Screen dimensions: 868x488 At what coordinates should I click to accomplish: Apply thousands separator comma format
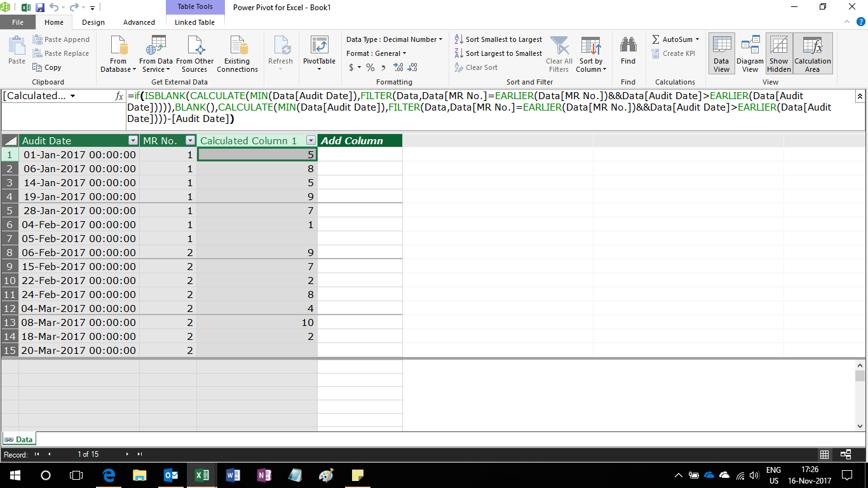click(x=384, y=67)
